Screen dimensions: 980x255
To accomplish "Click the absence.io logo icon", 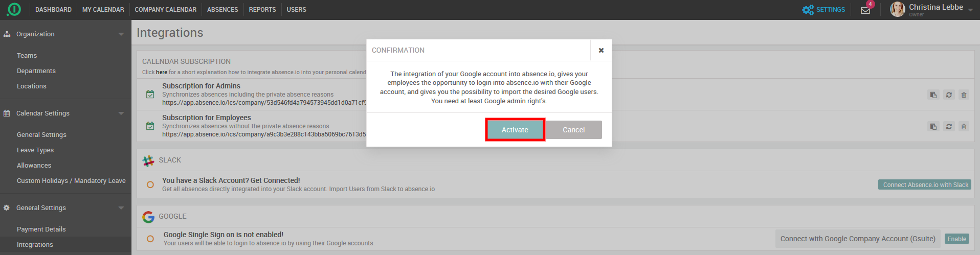I will click(x=14, y=9).
